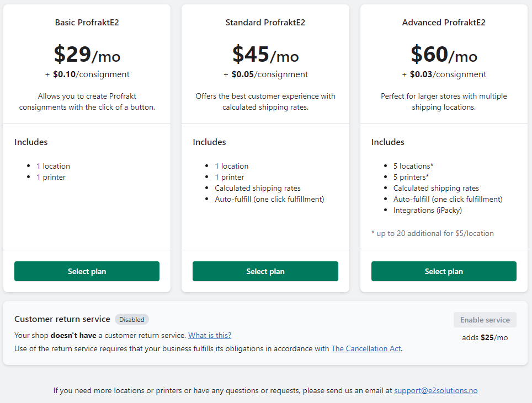Click the $29/mo price

coord(87,55)
